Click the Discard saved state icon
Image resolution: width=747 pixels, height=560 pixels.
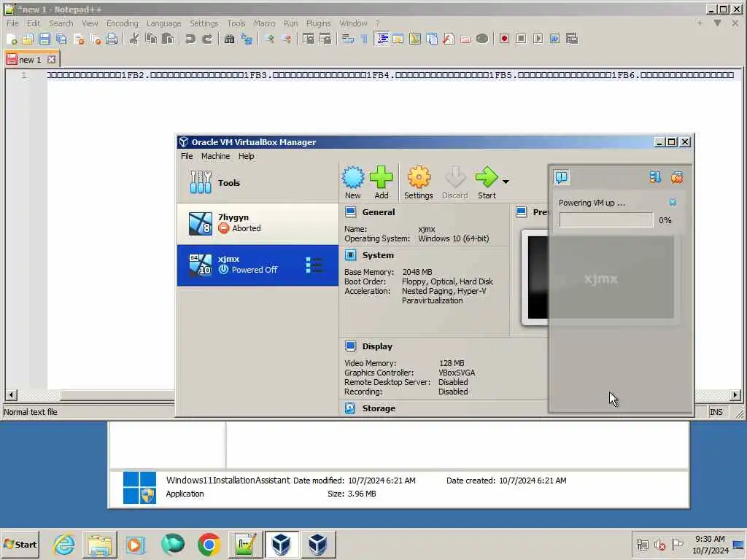click(x=455, y=182)
